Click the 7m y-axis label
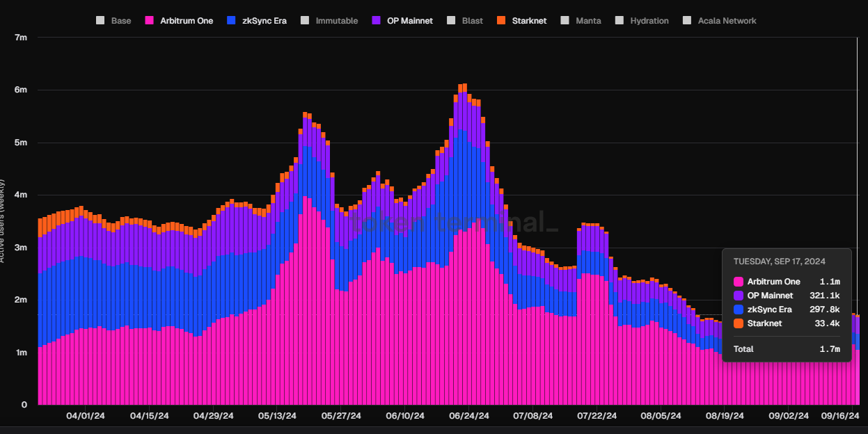Image resolution: width=868 pixels, height=434 pixels. (x=21, y=38)
